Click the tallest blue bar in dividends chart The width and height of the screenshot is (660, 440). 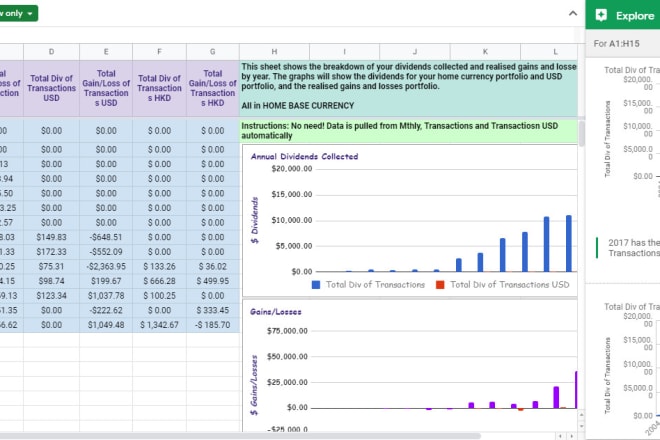(569, 243)
